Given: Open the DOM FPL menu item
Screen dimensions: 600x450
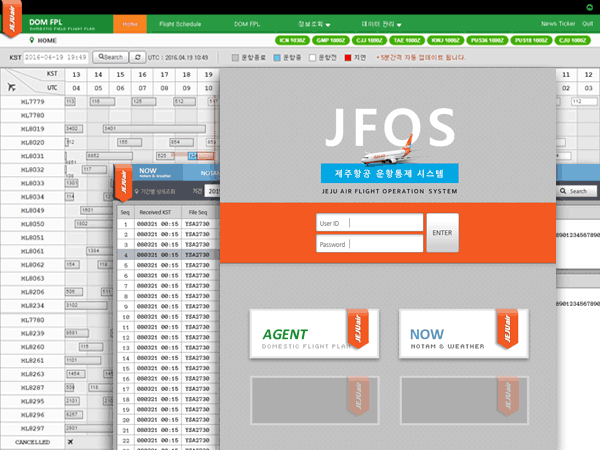Looking at the screenshot, I should coord(247,24).
